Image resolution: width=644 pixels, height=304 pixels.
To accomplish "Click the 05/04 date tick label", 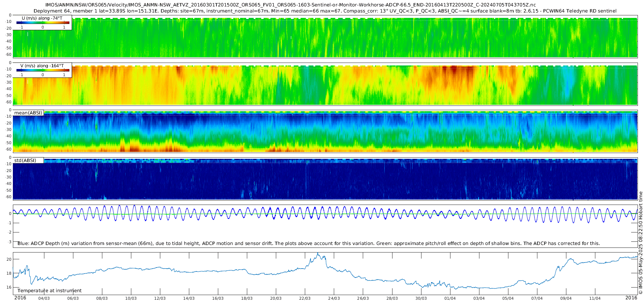I will (508, 298).
